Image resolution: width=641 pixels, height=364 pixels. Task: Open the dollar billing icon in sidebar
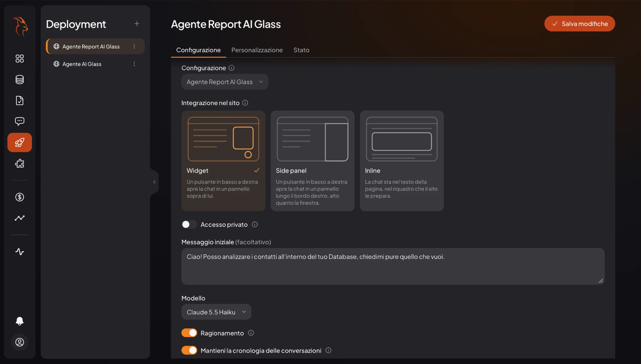pos(20,197)
